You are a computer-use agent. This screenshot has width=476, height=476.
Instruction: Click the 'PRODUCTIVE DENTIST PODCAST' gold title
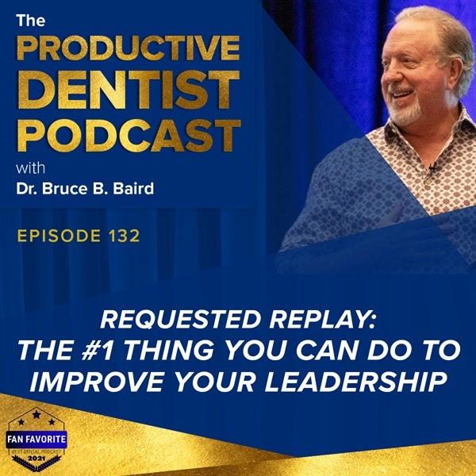click(129, 94)
